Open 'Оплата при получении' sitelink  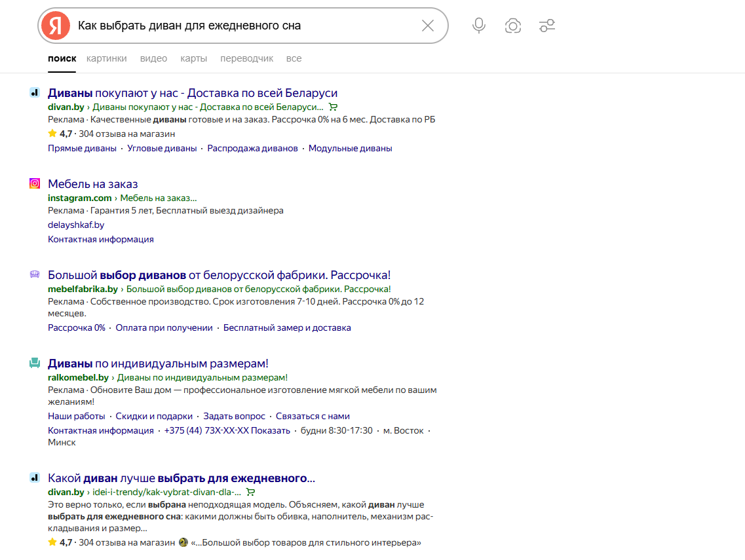click(164, 327)
